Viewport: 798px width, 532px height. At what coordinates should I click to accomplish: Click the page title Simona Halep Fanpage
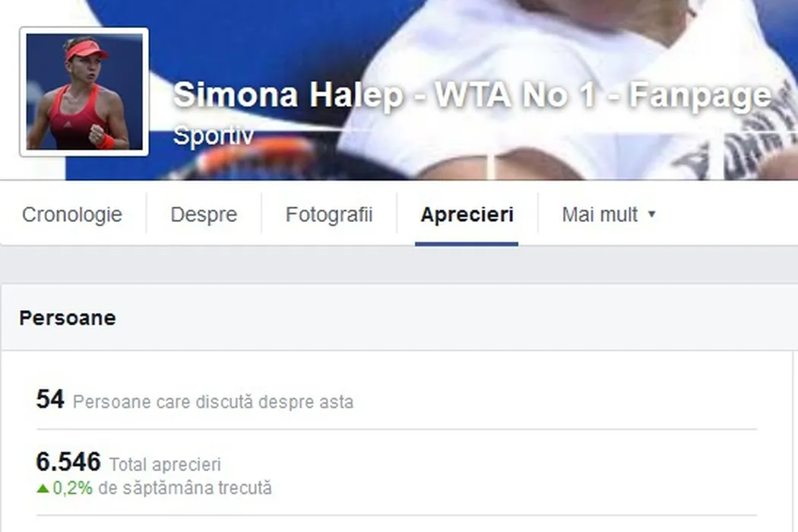pos(472,95)
